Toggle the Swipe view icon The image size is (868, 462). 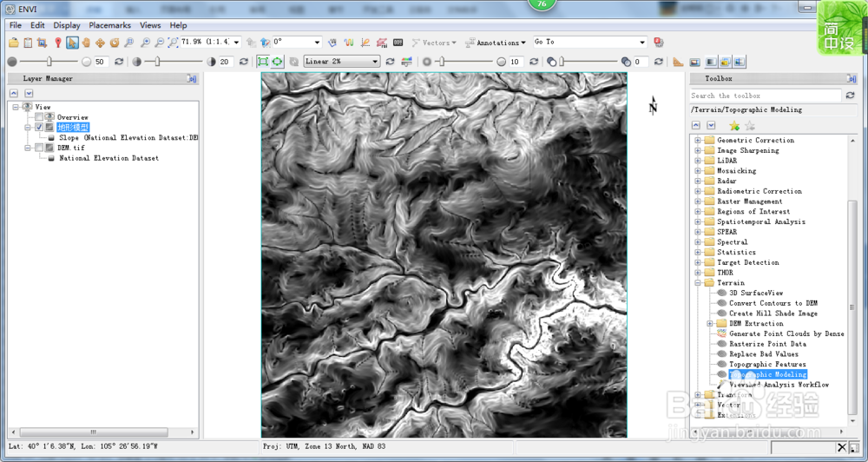pyautogui.click(x=740, y=62)
